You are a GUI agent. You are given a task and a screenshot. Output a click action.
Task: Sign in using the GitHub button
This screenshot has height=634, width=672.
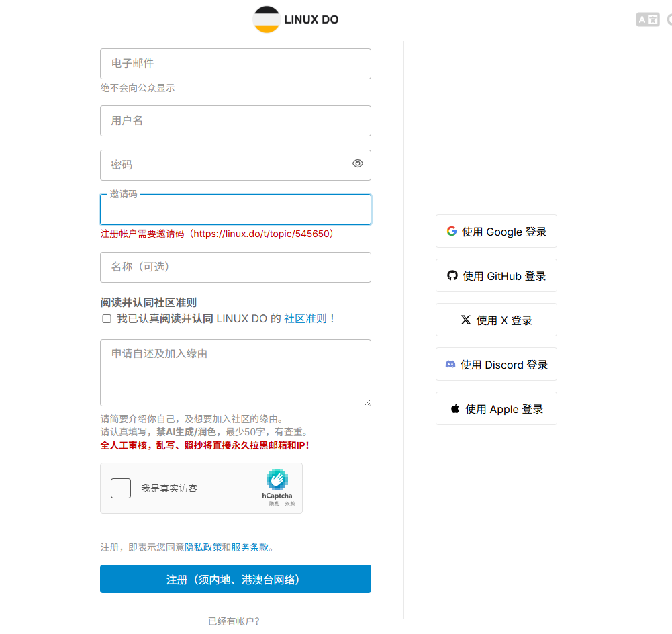click(x=496, y=276)
